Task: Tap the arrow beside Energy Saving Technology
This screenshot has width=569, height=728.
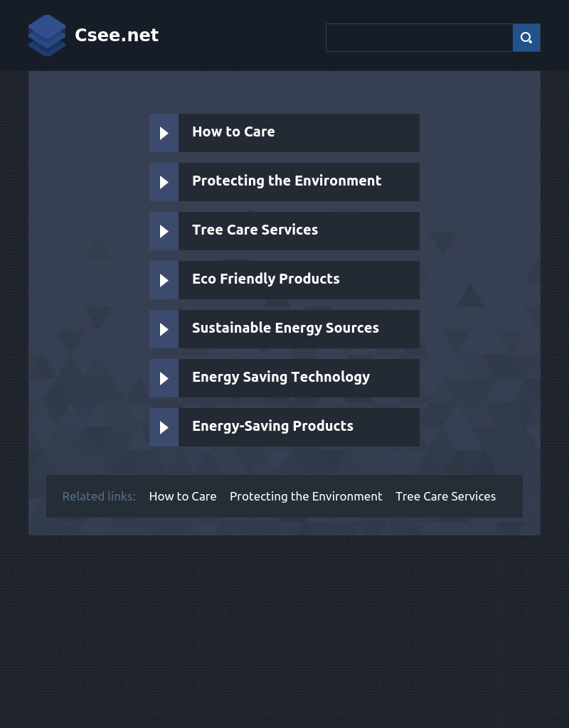Action: click(164, 378)
